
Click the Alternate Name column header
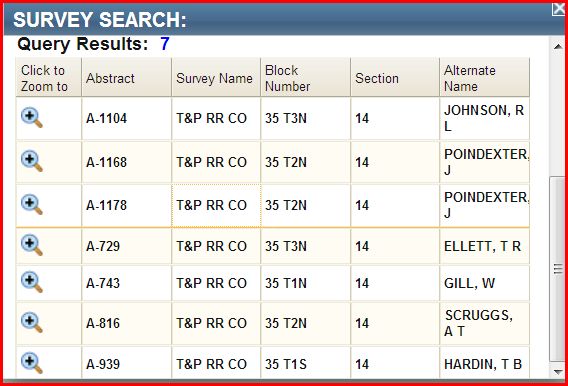click(484, 77)
